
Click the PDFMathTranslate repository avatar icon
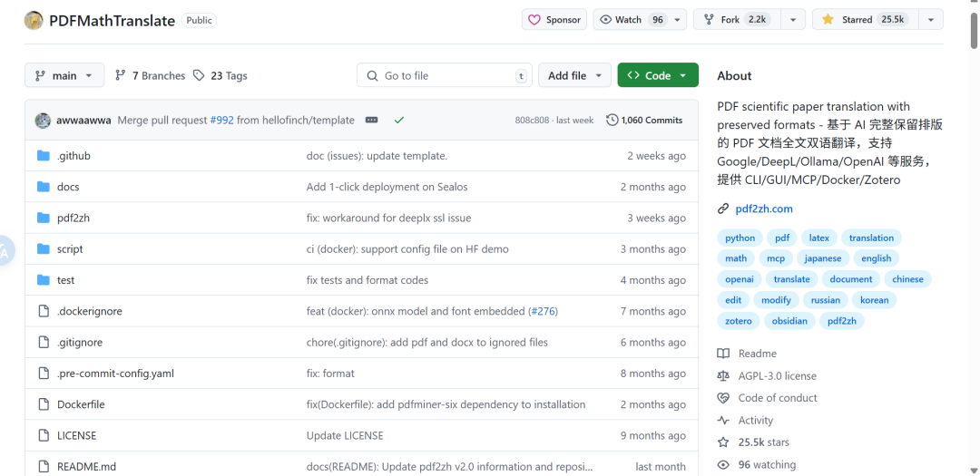point(34,20)
